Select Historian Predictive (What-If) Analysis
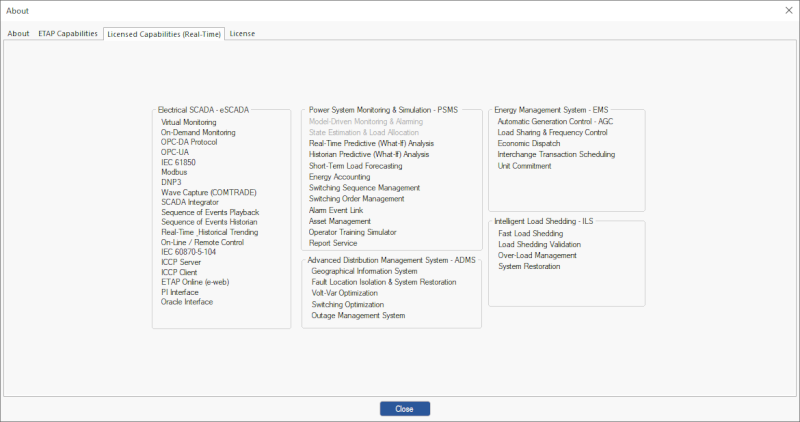The image size is (800, 422). coord(369,154)
